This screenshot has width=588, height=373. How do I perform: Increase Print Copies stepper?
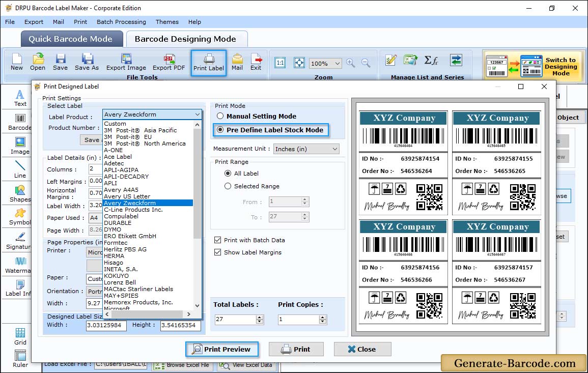(322, 317)
